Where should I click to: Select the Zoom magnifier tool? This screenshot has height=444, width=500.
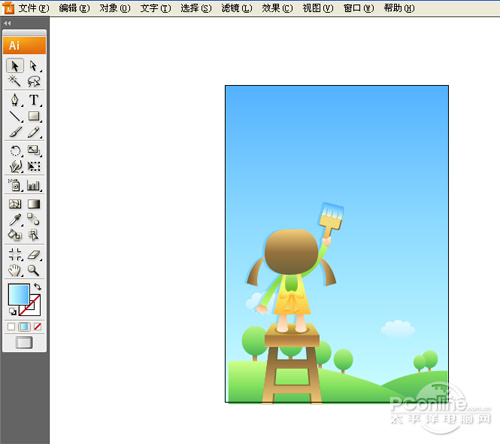coord(34,270)
